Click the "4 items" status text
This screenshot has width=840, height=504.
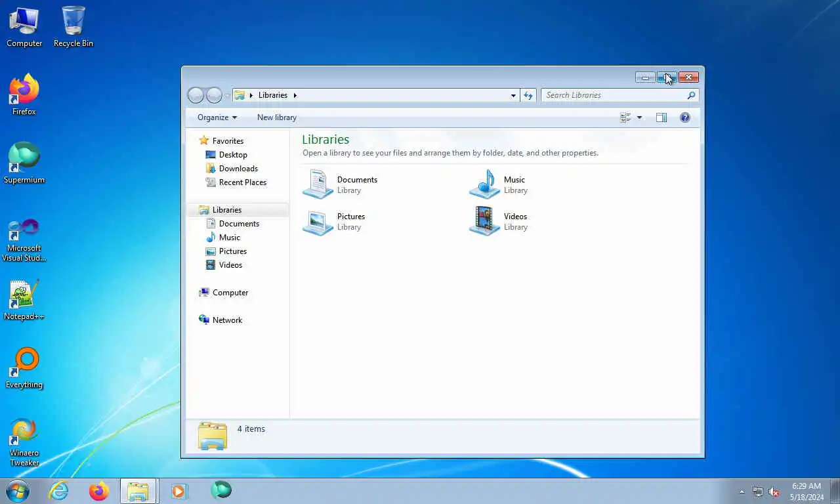[251, 429]
